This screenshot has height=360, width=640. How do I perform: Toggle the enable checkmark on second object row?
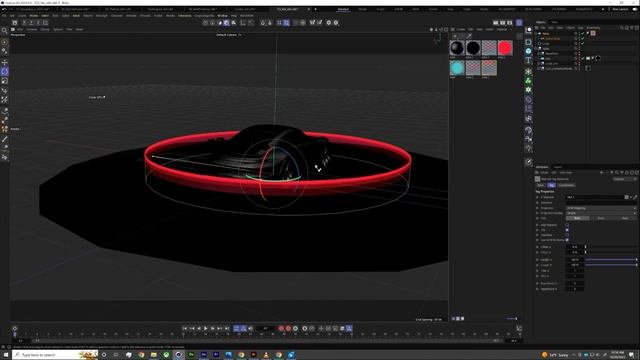click(x=582, y=38)
